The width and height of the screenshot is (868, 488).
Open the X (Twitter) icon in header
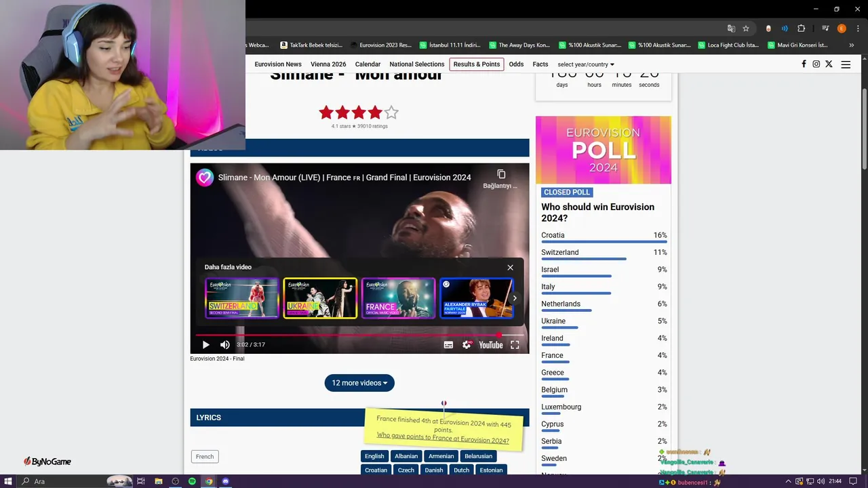coord(829,64)
